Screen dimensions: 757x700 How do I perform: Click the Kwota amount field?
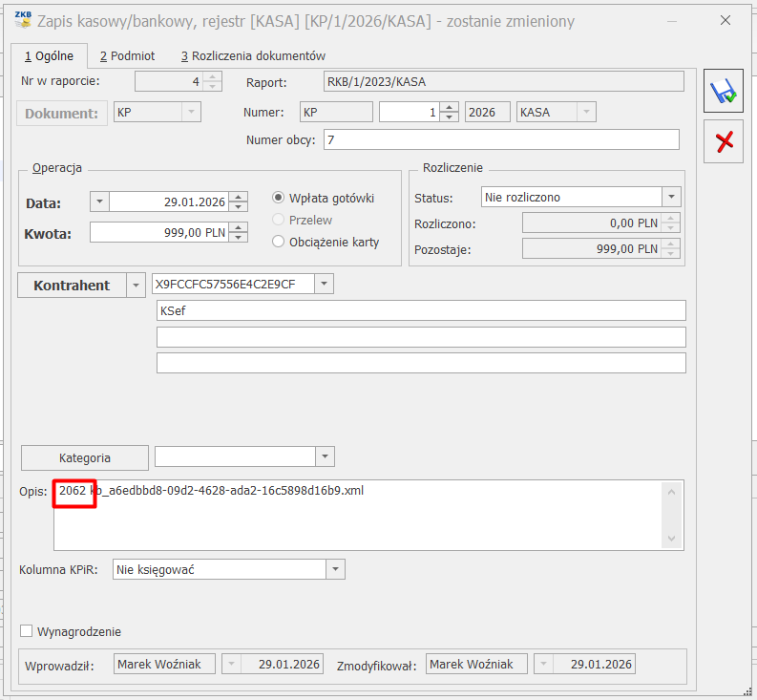tap(158, 232)
